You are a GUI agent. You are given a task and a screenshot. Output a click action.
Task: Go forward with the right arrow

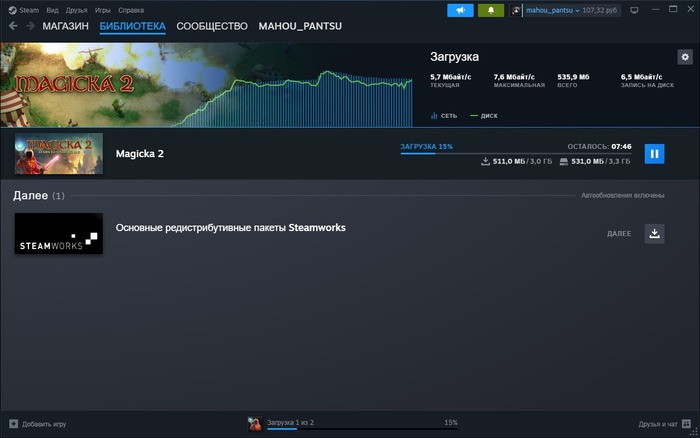pyautogui.click(x=30, y=26)
